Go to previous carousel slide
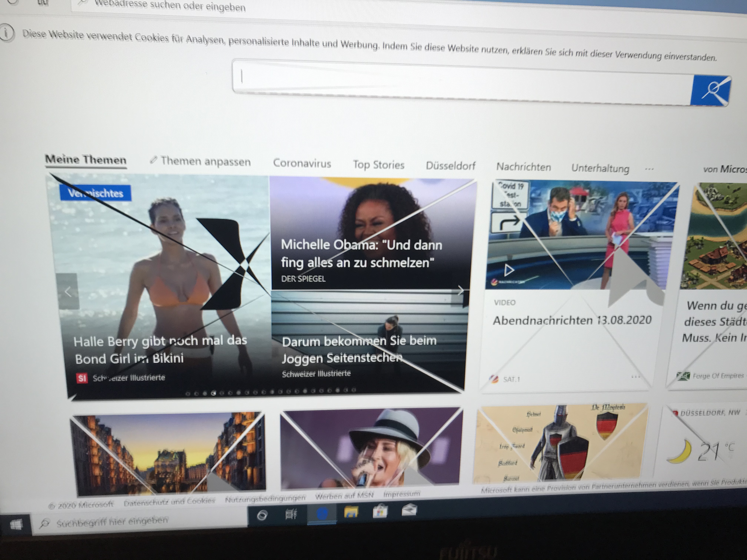Screen dimensions: 747x560 coord(68,292)
